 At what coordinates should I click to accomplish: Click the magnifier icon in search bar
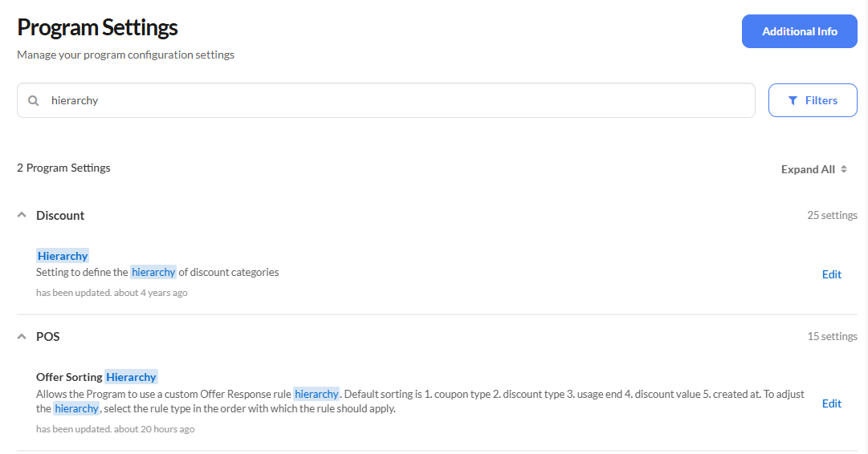click(33, 101)
